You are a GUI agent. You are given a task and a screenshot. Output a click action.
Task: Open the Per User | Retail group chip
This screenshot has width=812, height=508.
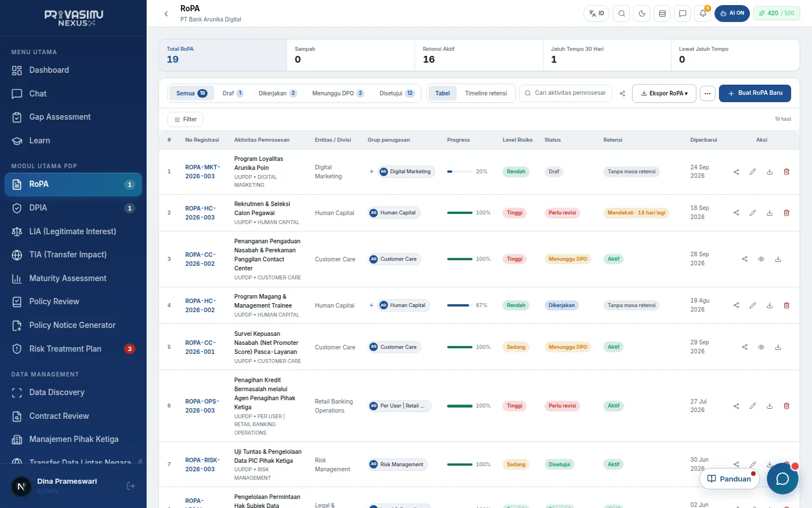click(x=400, y=406)
